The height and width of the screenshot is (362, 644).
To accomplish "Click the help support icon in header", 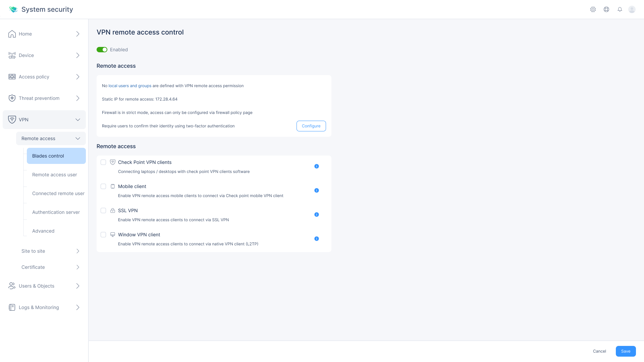I will click(x=606, y=9).
